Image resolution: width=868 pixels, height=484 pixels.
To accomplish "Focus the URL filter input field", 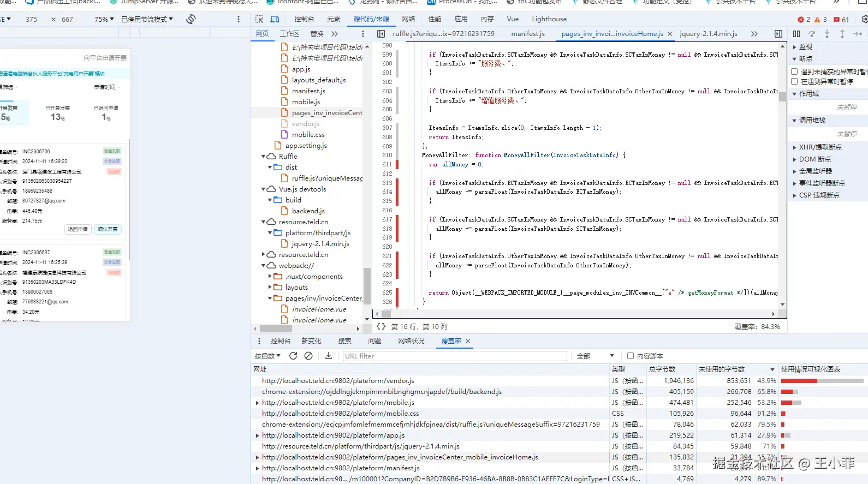I will coord(454,356).
